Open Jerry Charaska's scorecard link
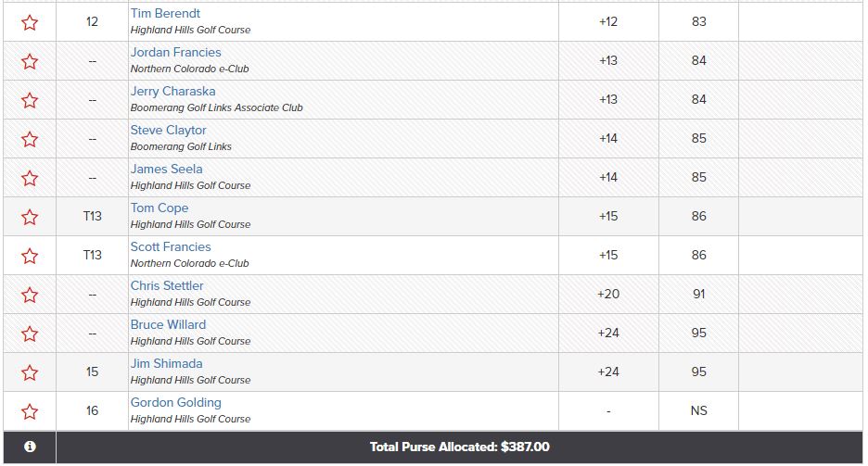The width and height of the screenshot is (868, 466). pos(172,91)
